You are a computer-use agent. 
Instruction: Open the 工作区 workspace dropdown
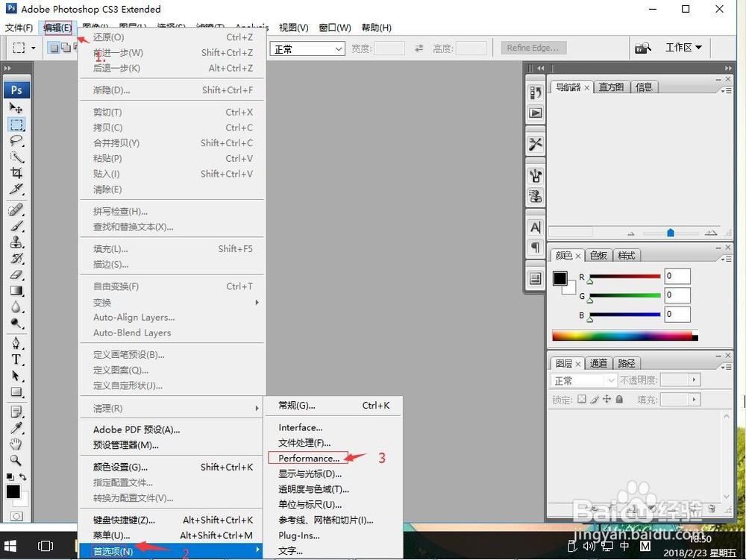point(683,48)
